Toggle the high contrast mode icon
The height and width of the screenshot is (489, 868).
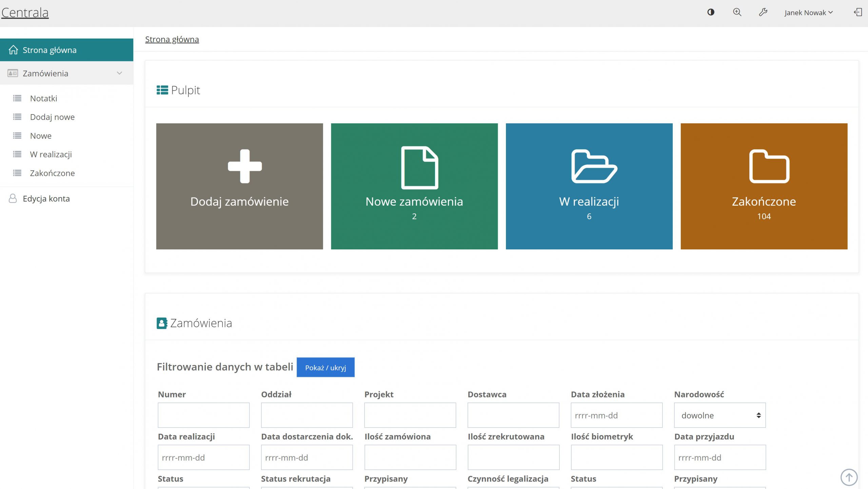711,12
